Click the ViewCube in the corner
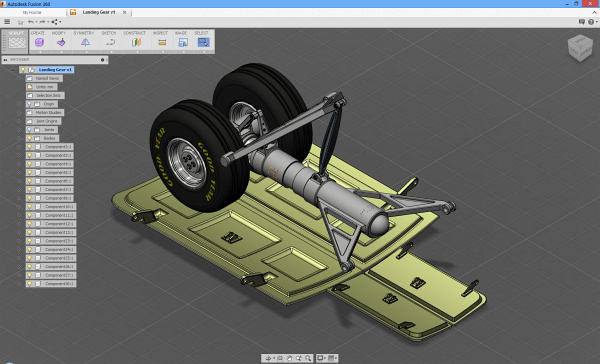Image resolution: width=600 pixels, height=364 pixels. point(580,47)
